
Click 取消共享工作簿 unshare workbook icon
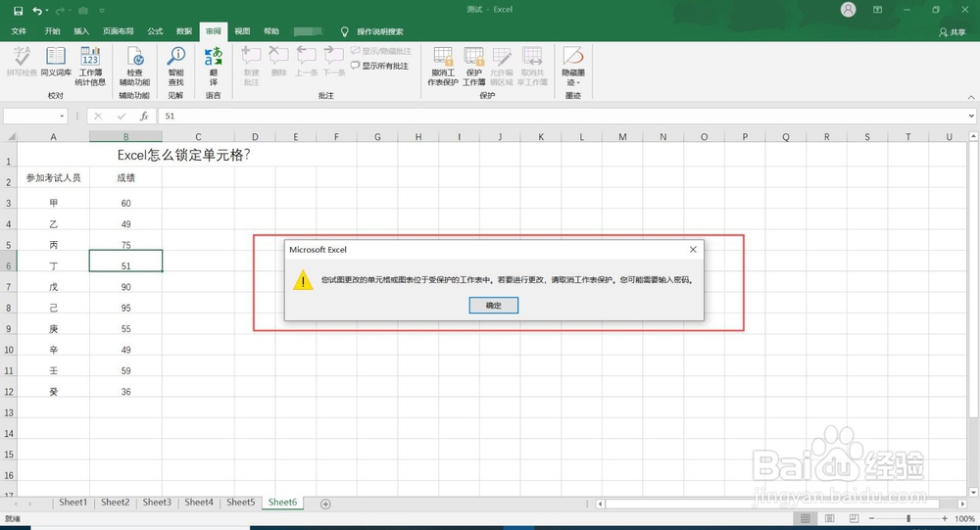(533, 66)
